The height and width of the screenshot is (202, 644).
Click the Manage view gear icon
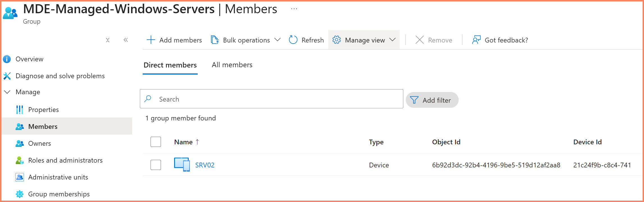coord(336,40)
